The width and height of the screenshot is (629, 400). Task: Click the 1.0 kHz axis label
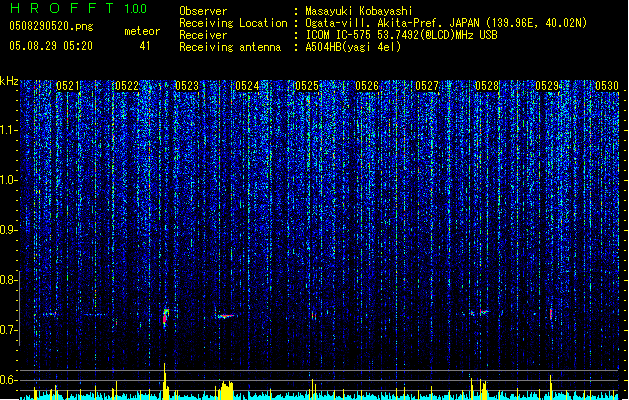click(8, 180)
